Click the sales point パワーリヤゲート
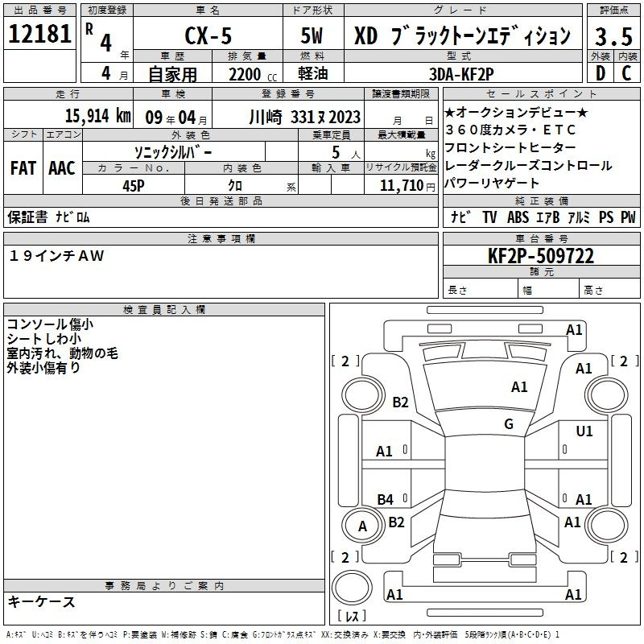Image resolution: width=644 pixels, height=644 pixels. point(492,184)
